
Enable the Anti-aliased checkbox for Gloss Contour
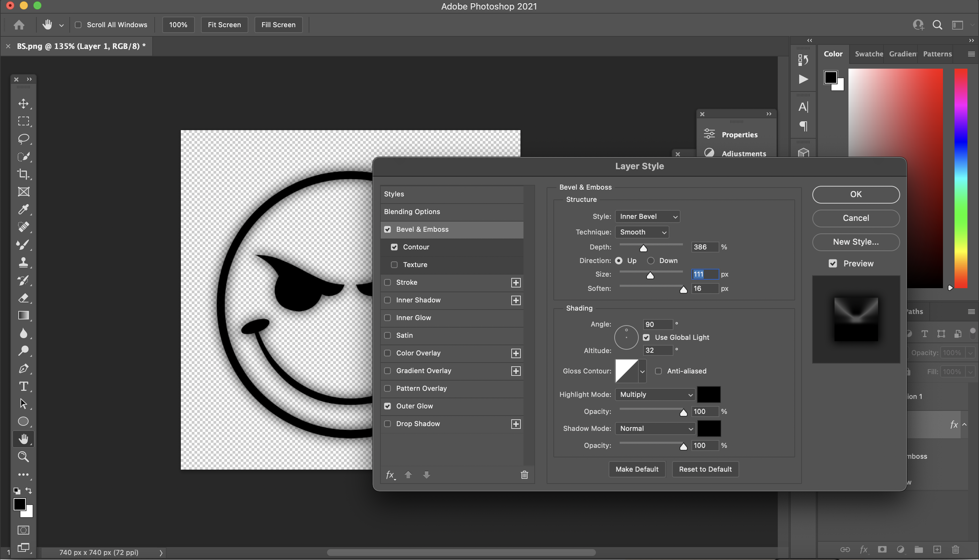point(658,371)
